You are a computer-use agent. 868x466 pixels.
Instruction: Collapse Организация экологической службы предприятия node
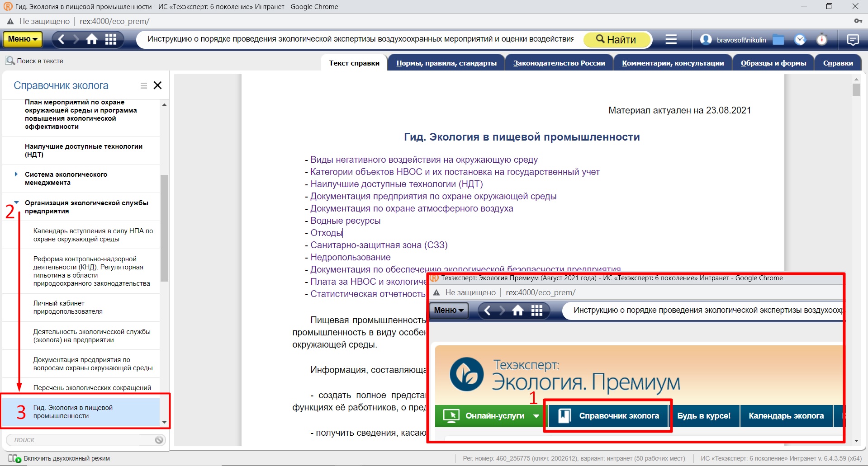[x=16, y=202]
